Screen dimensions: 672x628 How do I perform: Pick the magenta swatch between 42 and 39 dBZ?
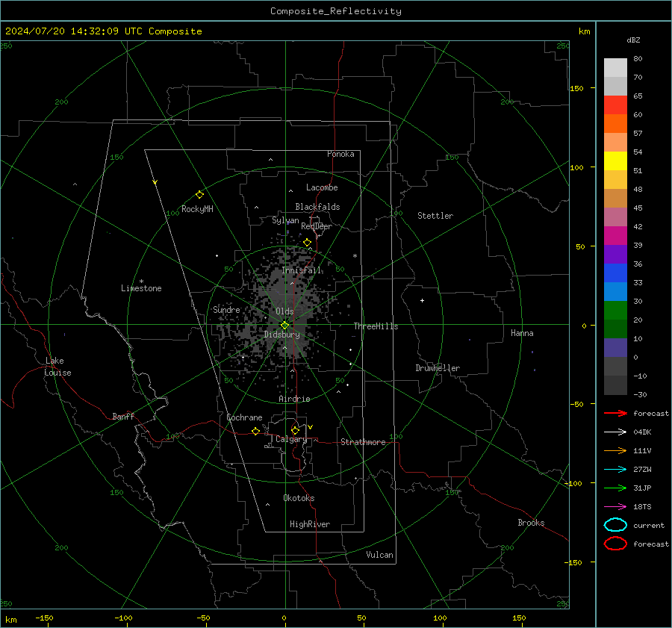tap(615, 235)
